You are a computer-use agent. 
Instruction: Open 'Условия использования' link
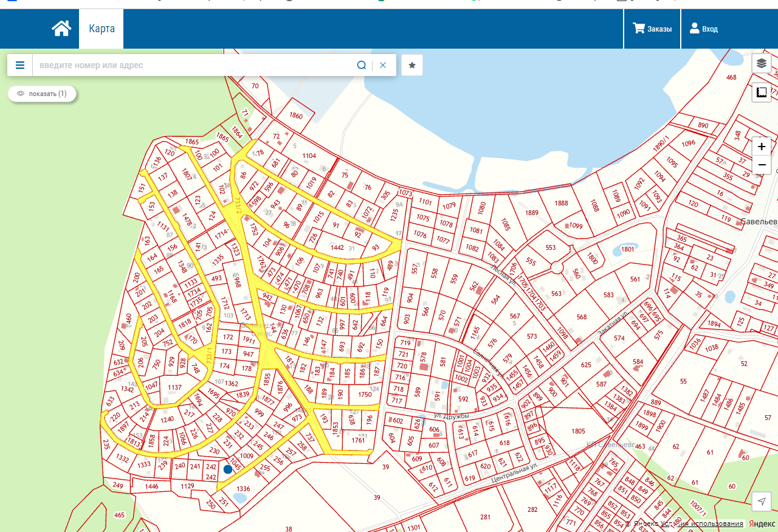click(711, 523)
